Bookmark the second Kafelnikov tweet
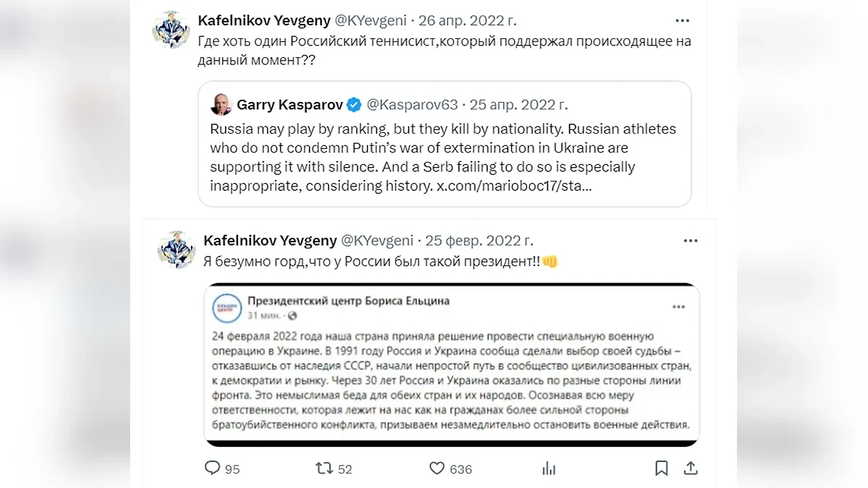 [x=661, y=468]
